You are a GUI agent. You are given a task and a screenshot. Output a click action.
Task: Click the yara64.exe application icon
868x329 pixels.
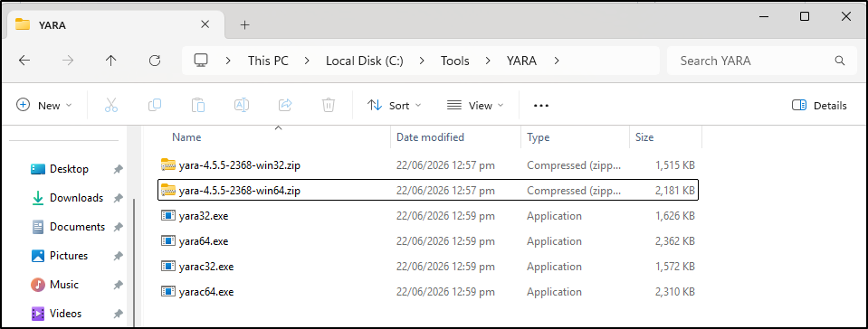tap(167, 241)
